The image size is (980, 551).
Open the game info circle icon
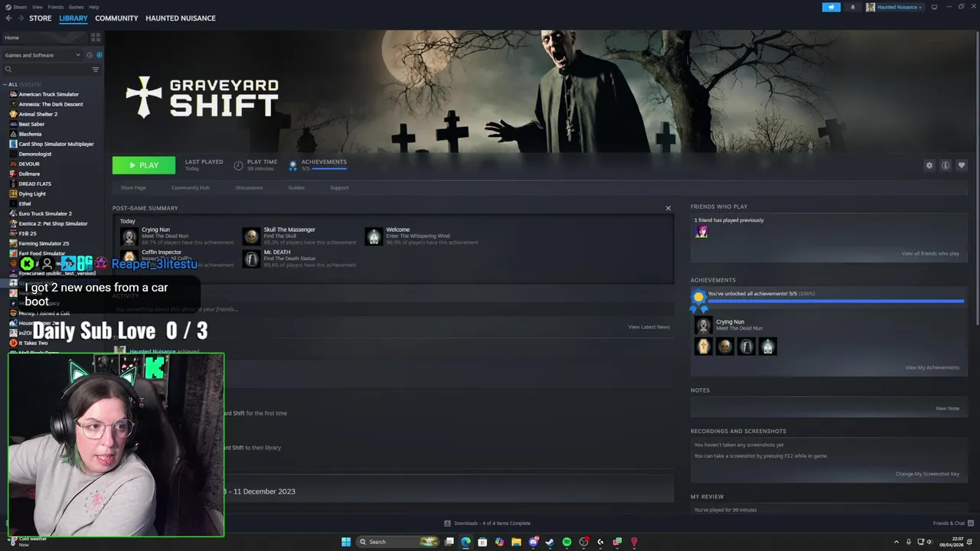pos(946,165)
